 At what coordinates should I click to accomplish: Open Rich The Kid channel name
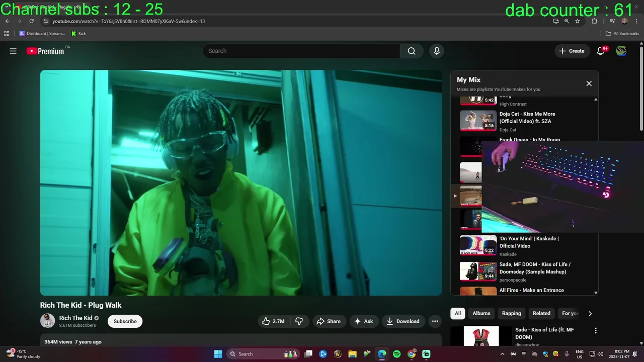coord(75,318)
